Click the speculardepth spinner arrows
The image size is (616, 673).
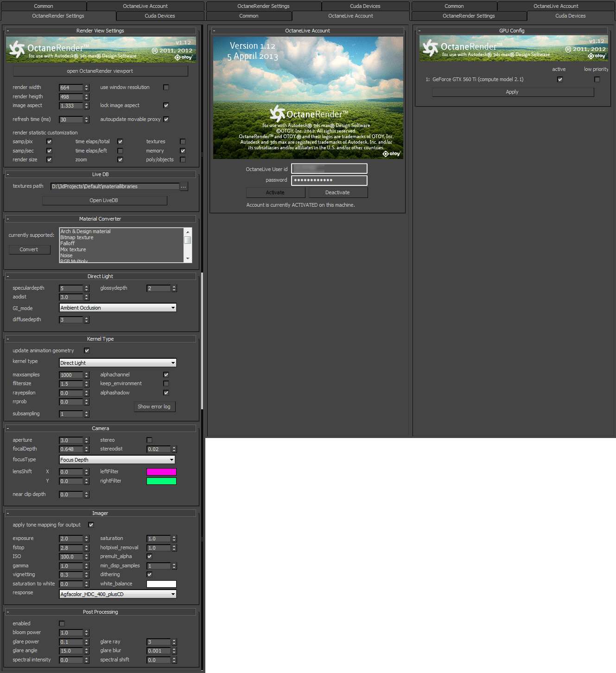pyautogui.click(x=86, y=288)
